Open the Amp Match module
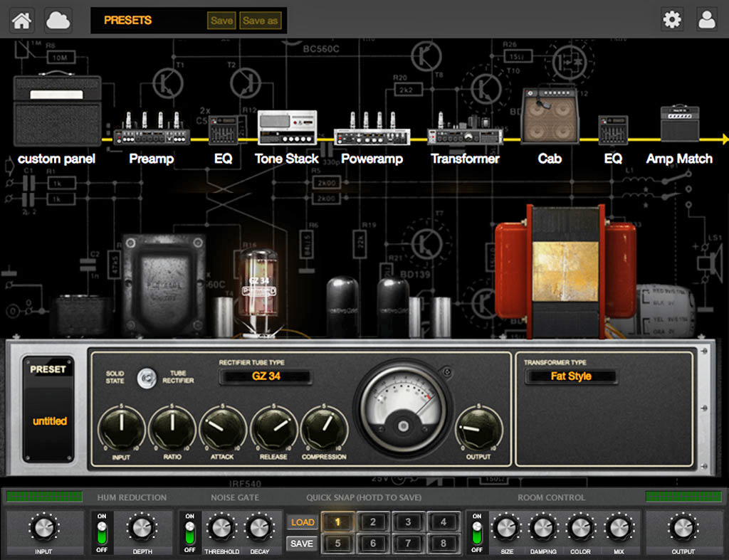The height and width of the screenshot is (560, 729). coord(679,124)
